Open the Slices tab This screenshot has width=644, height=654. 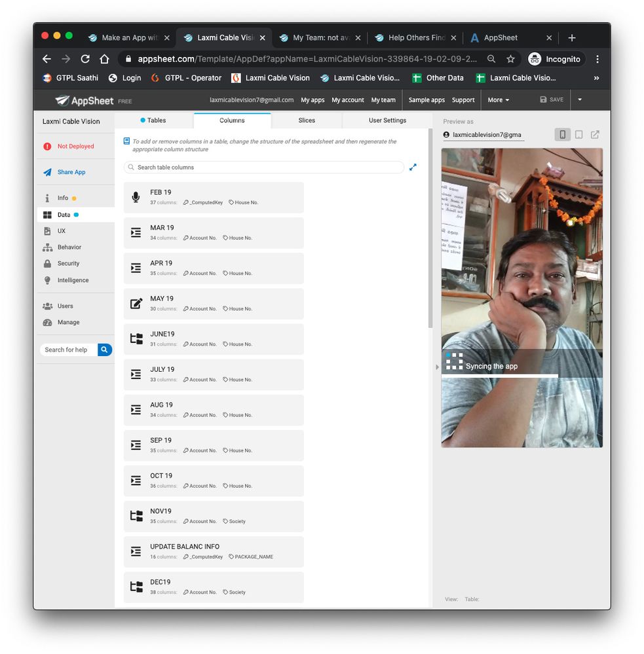click(307, 120)
